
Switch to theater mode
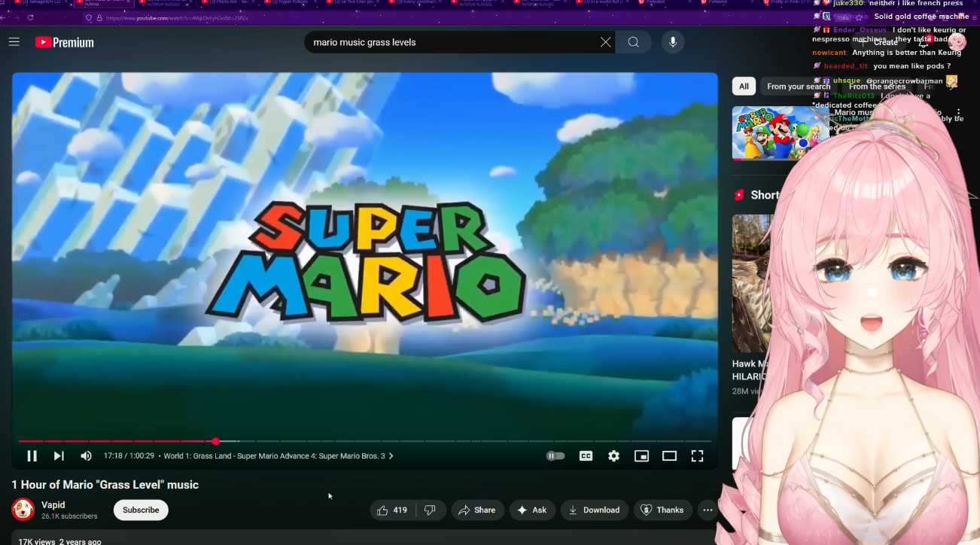tap(669, 456)
